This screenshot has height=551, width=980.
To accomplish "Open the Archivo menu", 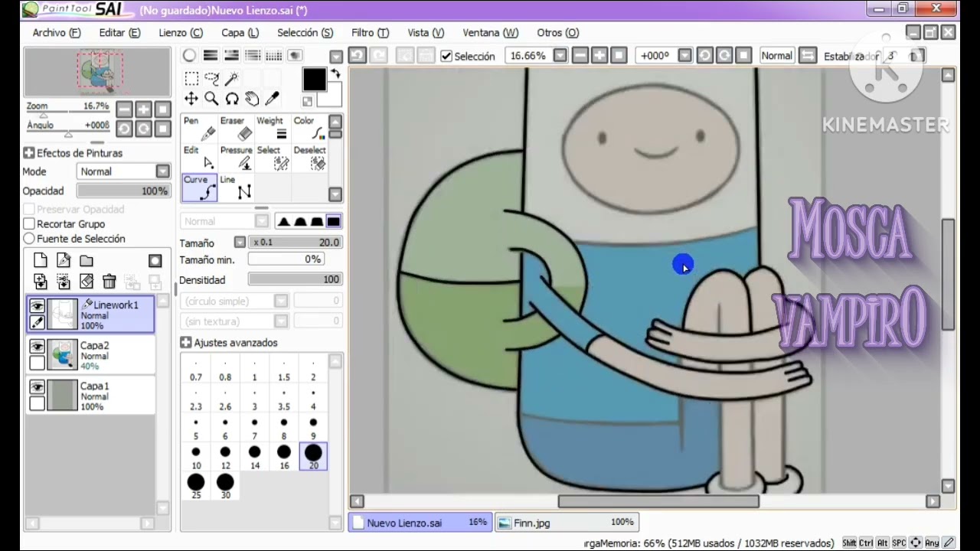I will (57, 33).
